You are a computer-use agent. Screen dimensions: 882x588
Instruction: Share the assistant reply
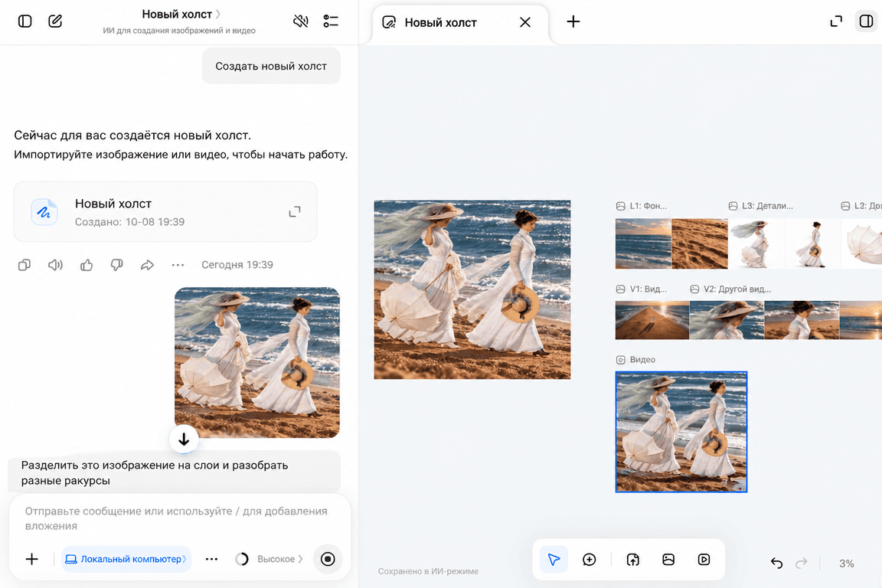pyautogui.click(x=147, y=264)
